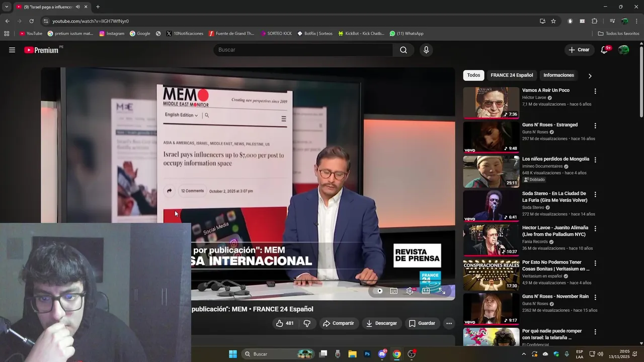Click the Crear button
The width and height of the screenshot is (644, 362).
coord(579,50)
